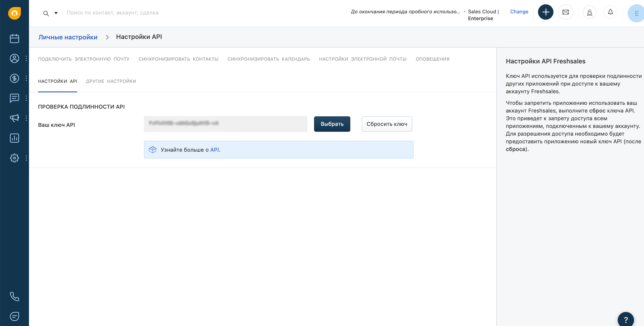644x326 pixels.
Task: Switch to Оповещения tab
Action: point(433,59)
